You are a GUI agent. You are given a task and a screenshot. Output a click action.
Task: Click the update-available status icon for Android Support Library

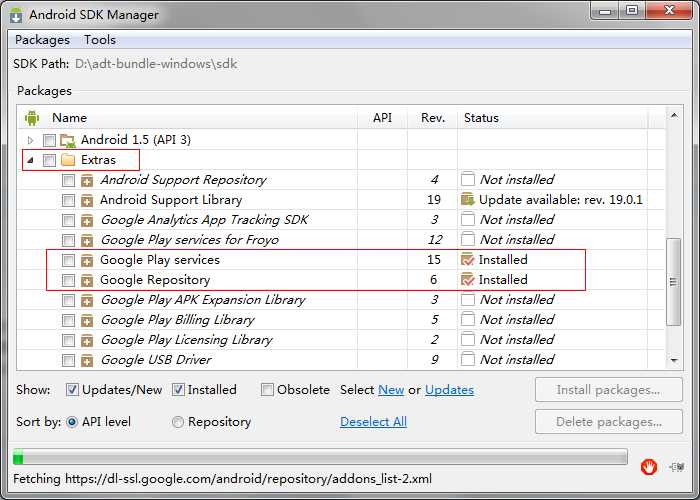(467, 200)
